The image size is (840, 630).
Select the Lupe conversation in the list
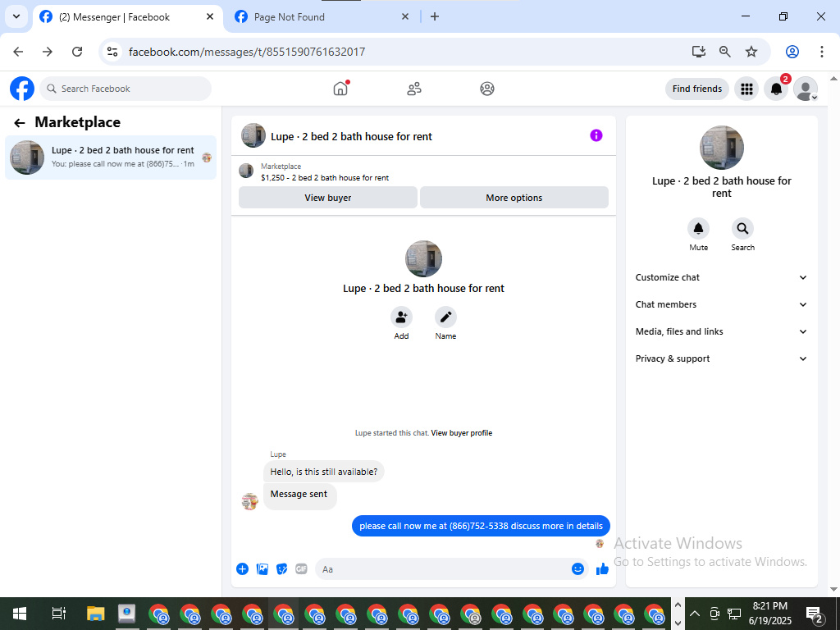(x=111, y=157)
